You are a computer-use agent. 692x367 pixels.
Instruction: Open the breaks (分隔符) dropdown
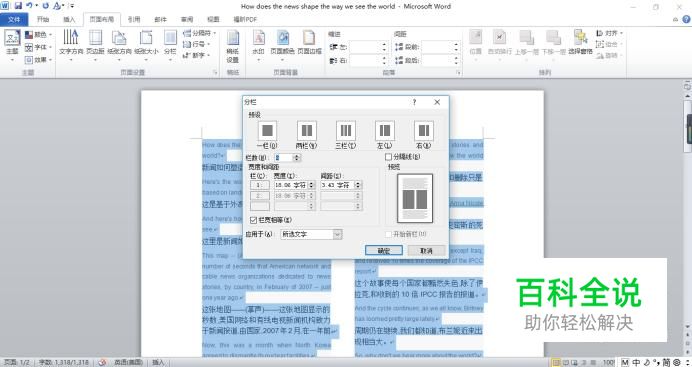(199, 33)
